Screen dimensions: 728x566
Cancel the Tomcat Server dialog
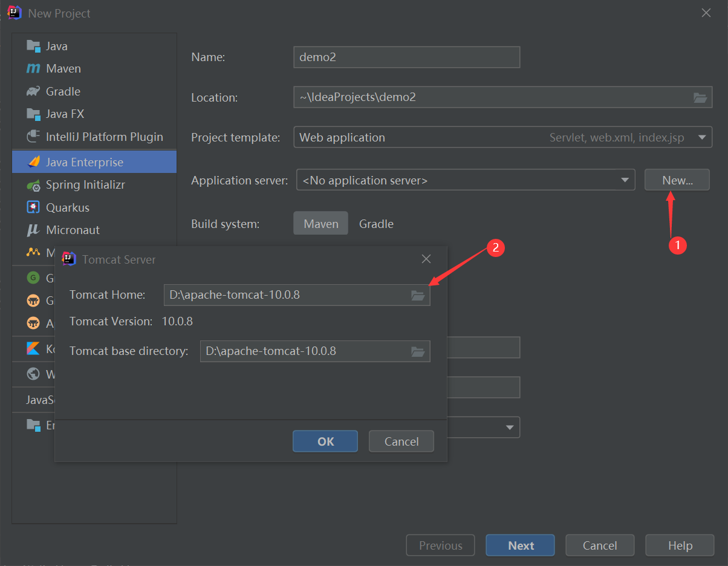pyautogui.click(x=401, y=441)
